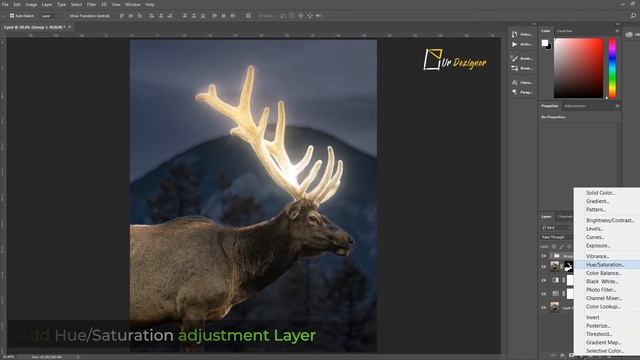Close the document tab
The image size is (640, 360).
pos(69,27)
